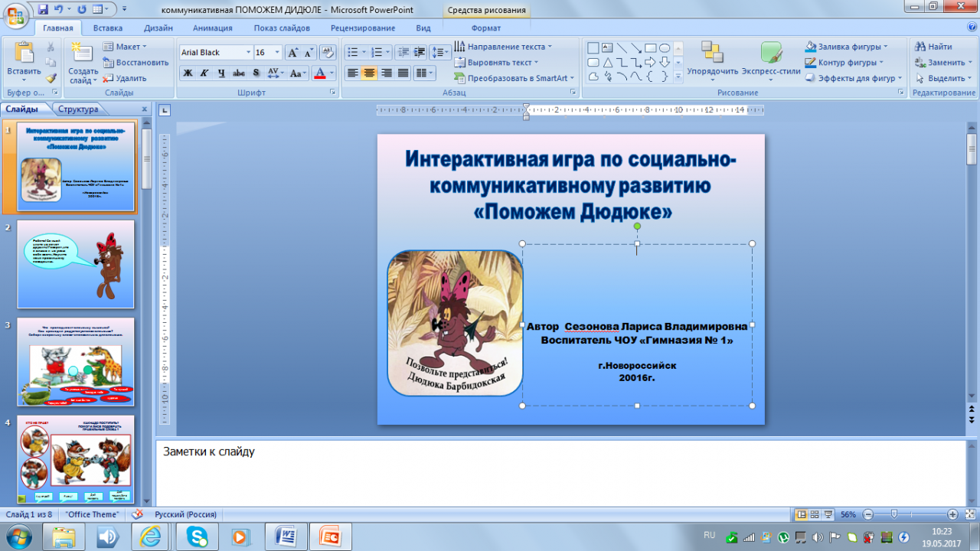Open the Формат drawing tools tab

[x=486, y=28]
